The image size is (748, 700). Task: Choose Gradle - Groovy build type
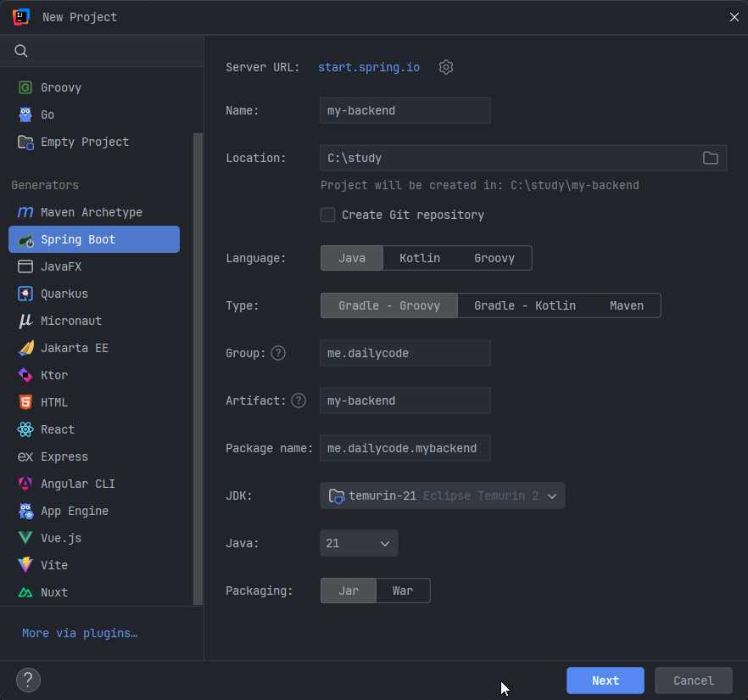(x=389, y=305)
